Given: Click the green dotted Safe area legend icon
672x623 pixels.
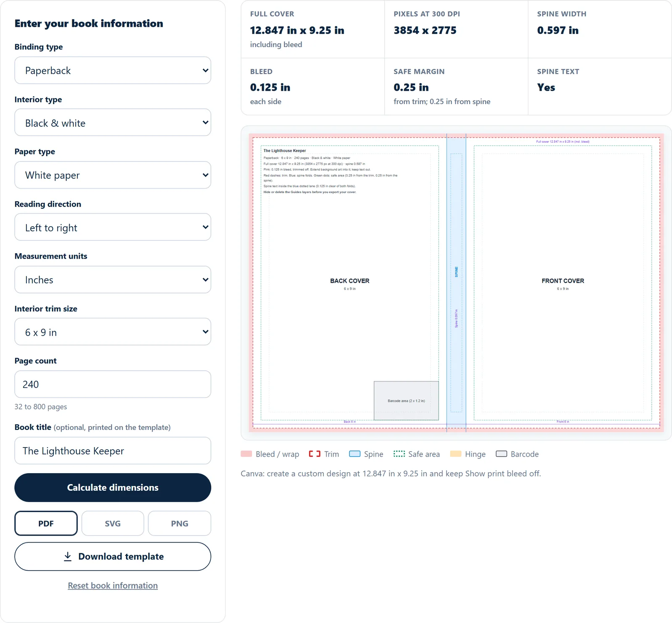Looking at the screenshot, I should pyautogui.click(x=399, y=454).
